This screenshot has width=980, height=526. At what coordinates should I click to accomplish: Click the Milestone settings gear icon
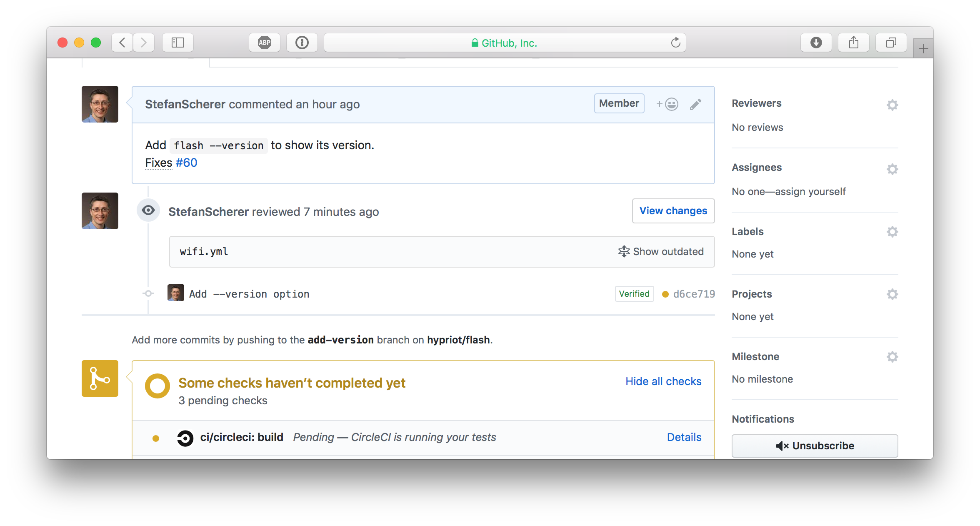click(x=892, y=357)
